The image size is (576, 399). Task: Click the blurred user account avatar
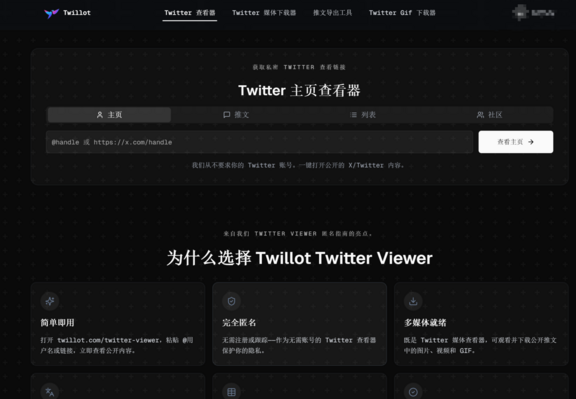point(521,13)
